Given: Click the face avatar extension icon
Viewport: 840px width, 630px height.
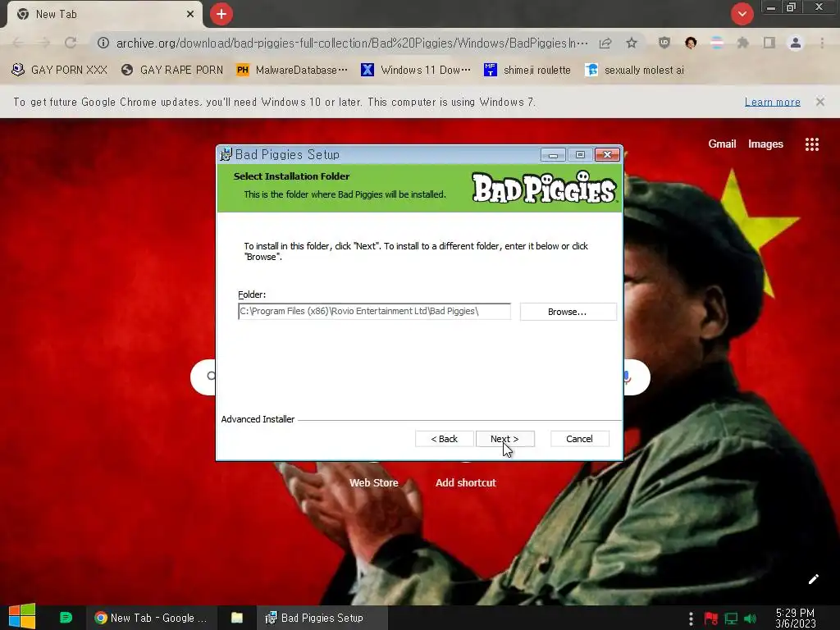Looking at the screenshot, I should pyautogui.click(x=691, y=43).
